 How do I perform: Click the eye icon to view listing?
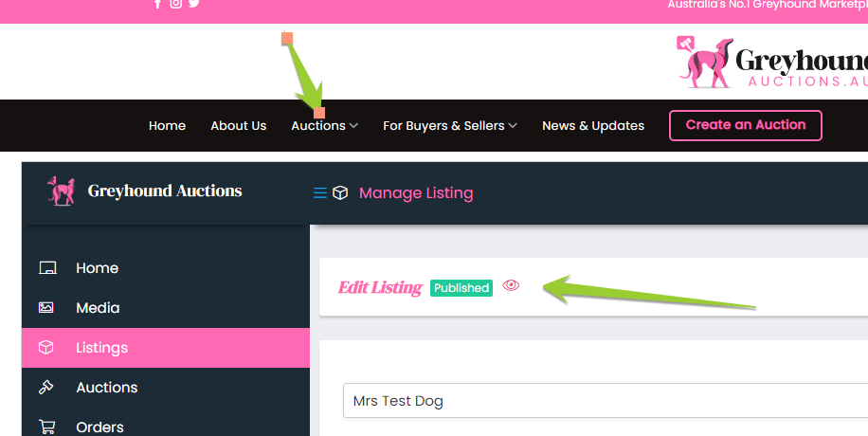tap(511, 285)
